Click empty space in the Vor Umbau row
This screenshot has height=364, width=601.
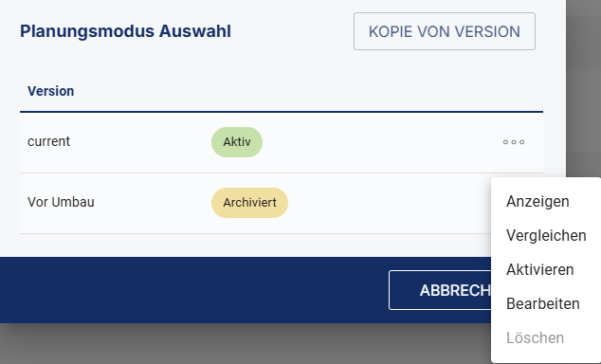[383, 203]
